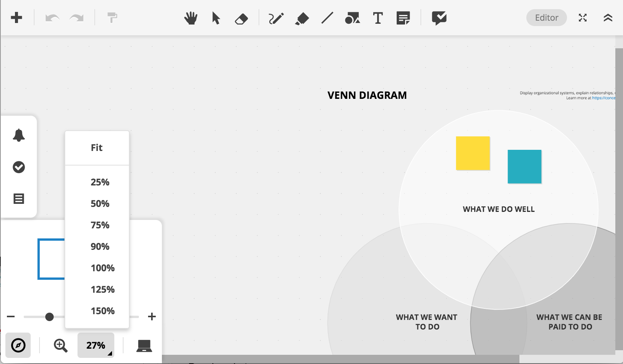Click the VENN DIAGRAM title text
This screenshot has height=364, width=623.
pos(367,95)
